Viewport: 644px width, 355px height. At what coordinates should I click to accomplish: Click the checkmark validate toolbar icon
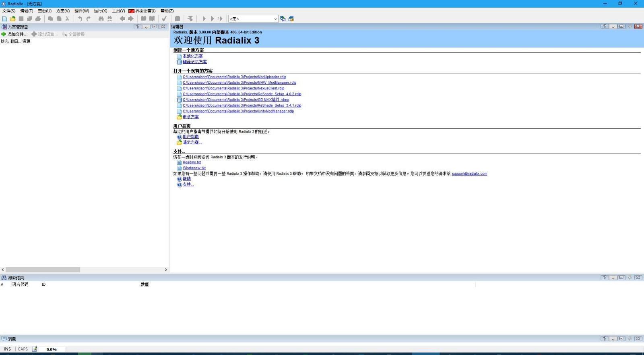point(164,19)
